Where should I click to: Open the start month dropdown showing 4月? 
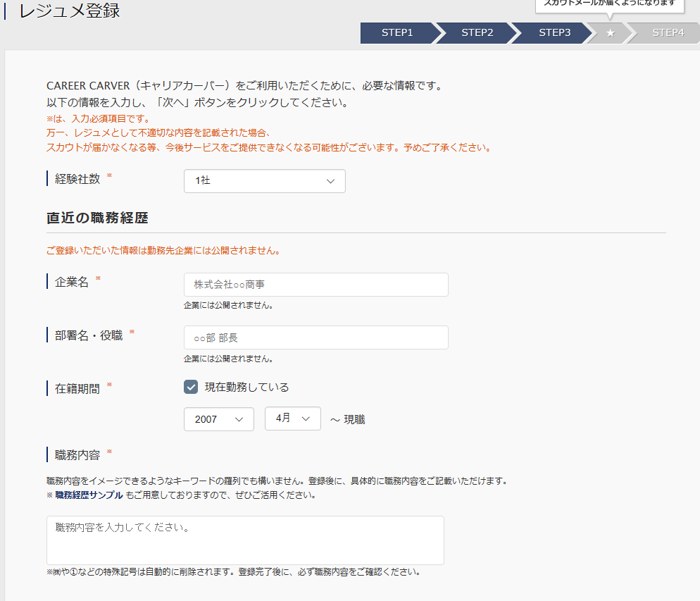[293, 419]
